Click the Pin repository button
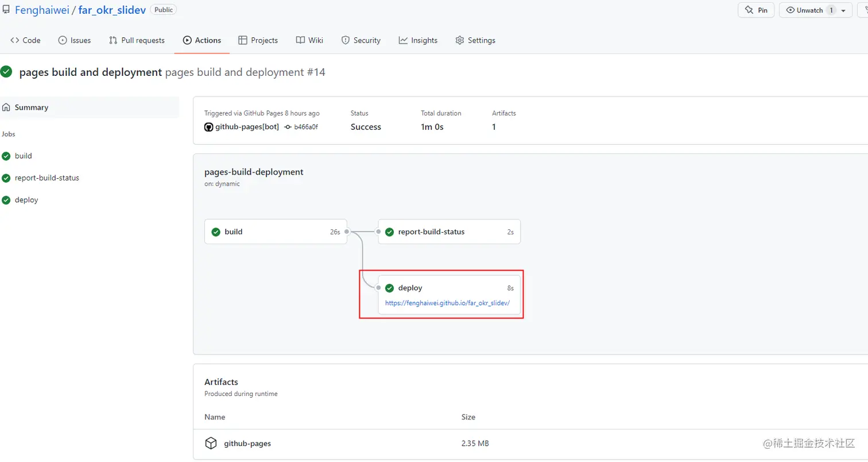 (x=756, y=10)
